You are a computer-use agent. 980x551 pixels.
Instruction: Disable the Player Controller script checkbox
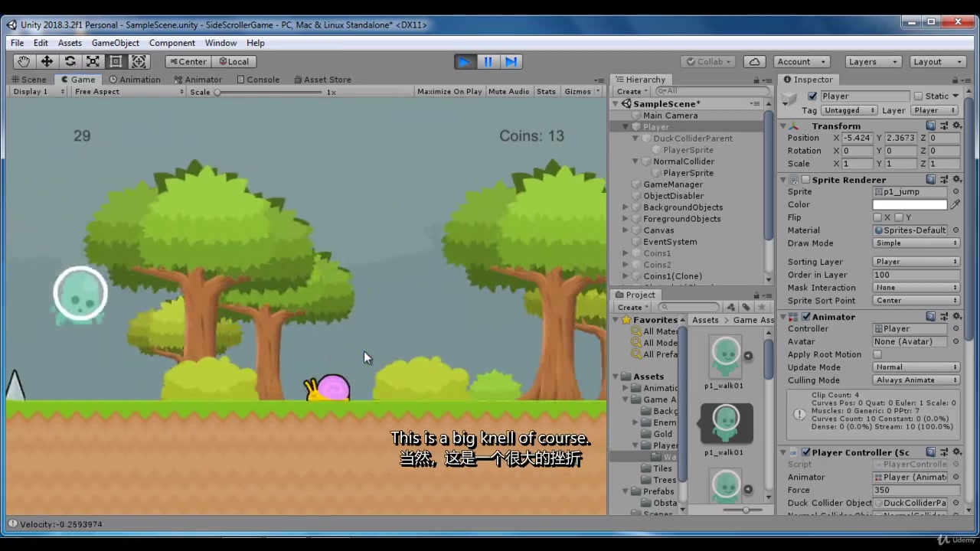coord(806,452)
